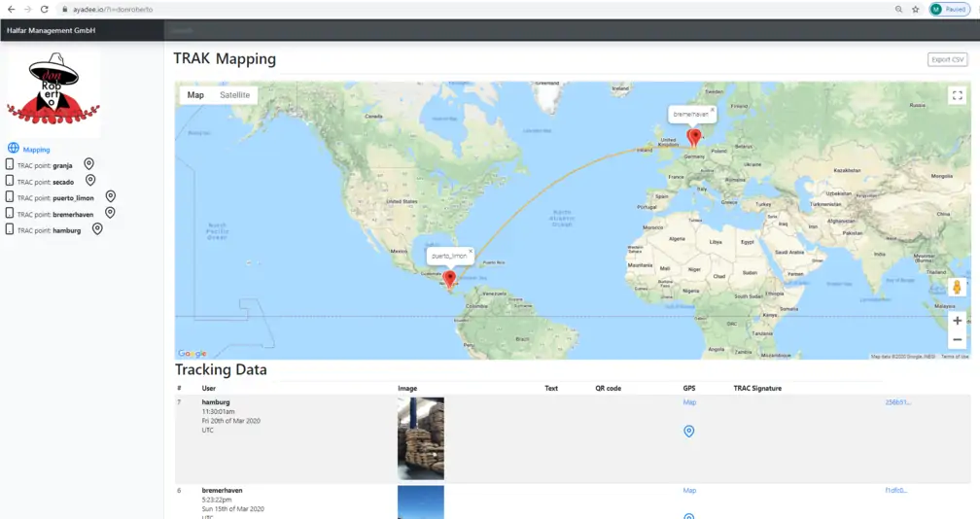Go back with the browser back arrow
This screenshot has height=519, width=980.
12,10
